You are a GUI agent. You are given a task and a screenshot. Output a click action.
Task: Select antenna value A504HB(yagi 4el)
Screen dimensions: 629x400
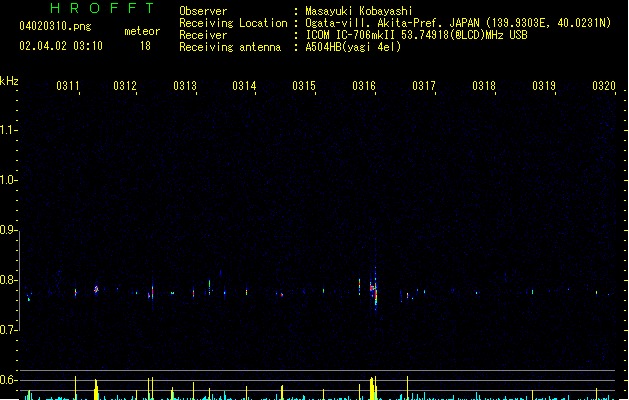353,47
